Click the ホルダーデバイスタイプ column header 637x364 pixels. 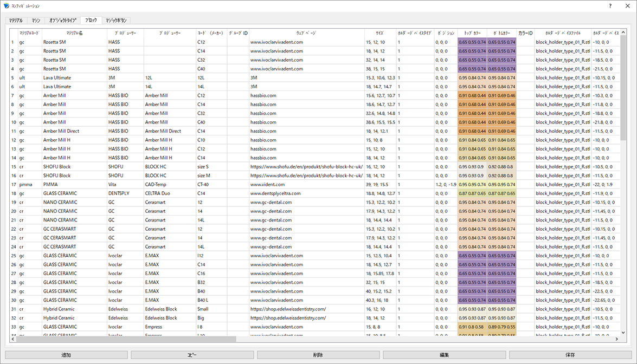pos(415,33)
